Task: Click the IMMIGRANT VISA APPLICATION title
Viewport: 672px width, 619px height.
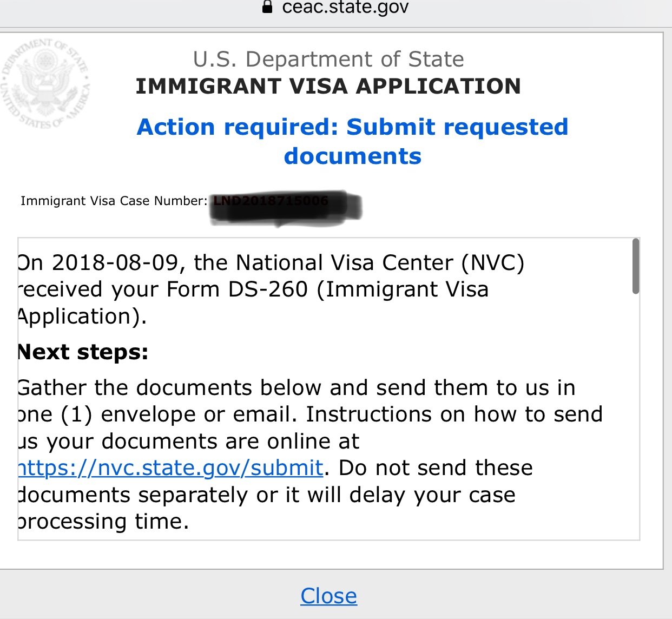Action: pos(328,86)
